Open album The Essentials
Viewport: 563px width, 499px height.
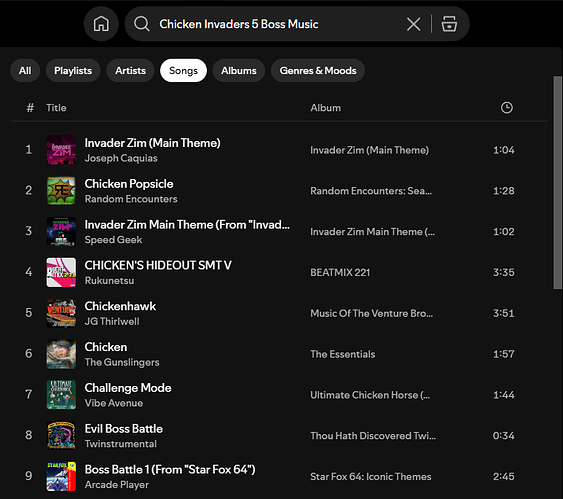click(343, 354)
